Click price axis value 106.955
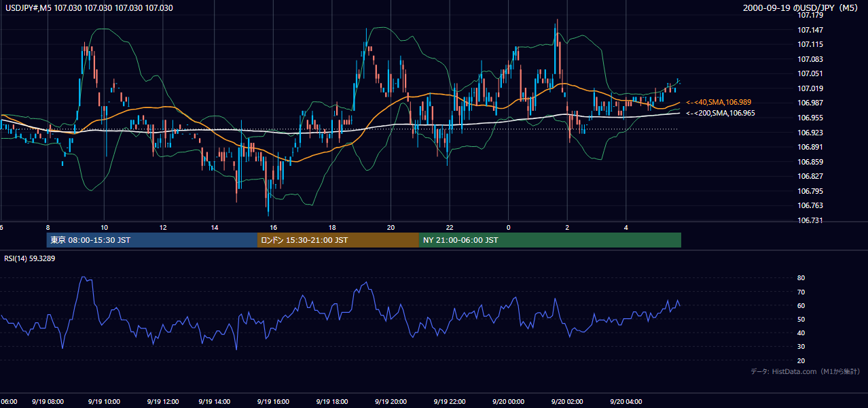 tap(811, 118)
